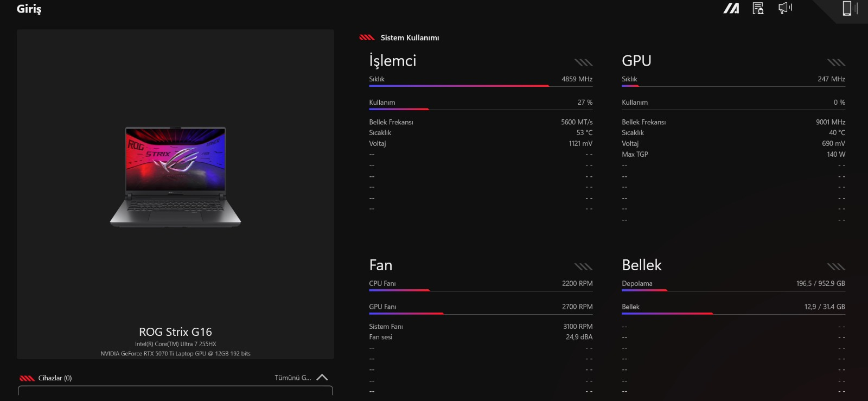
Task: Click the 196,5 / 952.9 GB storage value
Action: [x=821, y=283]
